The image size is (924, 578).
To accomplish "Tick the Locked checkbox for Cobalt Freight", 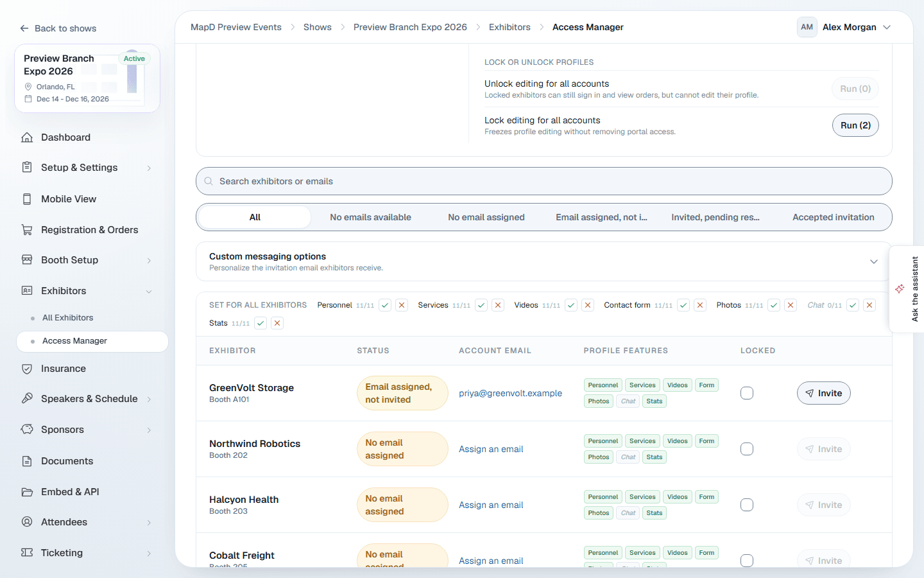I will pos(747,561).
